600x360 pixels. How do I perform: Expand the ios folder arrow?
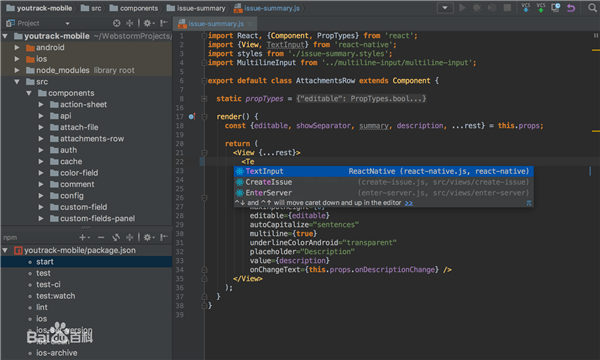click(x=17, y=59)
